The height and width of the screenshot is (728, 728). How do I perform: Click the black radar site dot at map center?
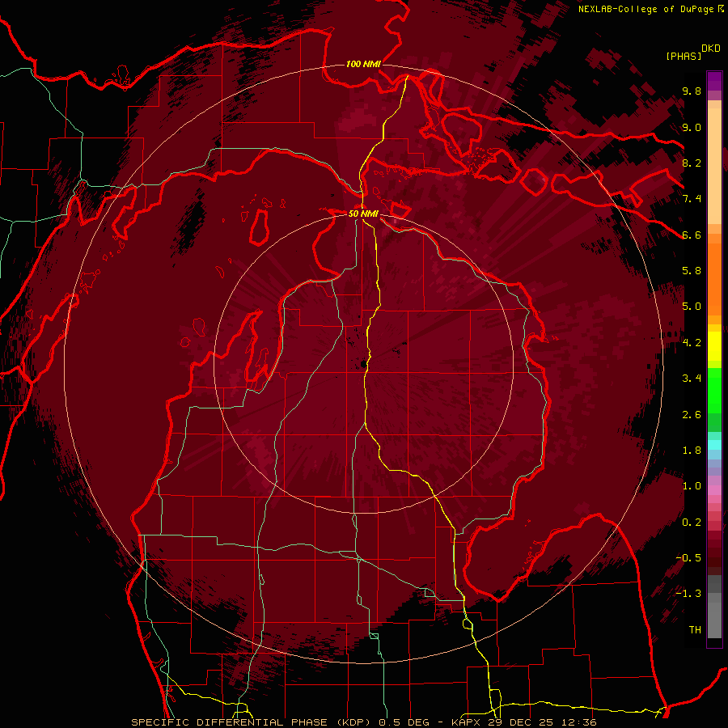pos(363,365)
